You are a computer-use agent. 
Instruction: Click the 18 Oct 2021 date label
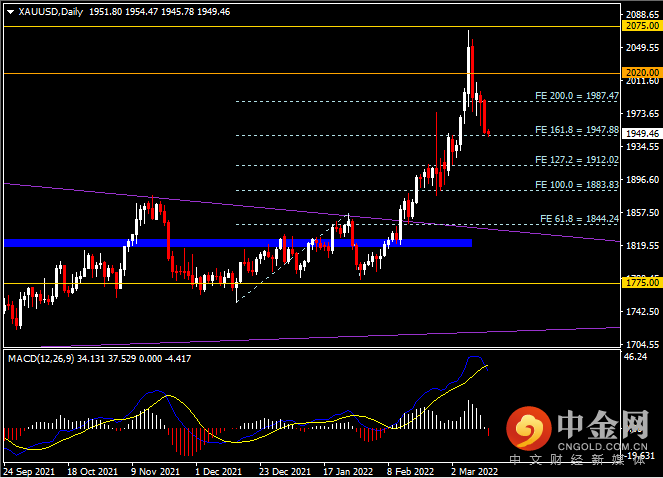92,471
